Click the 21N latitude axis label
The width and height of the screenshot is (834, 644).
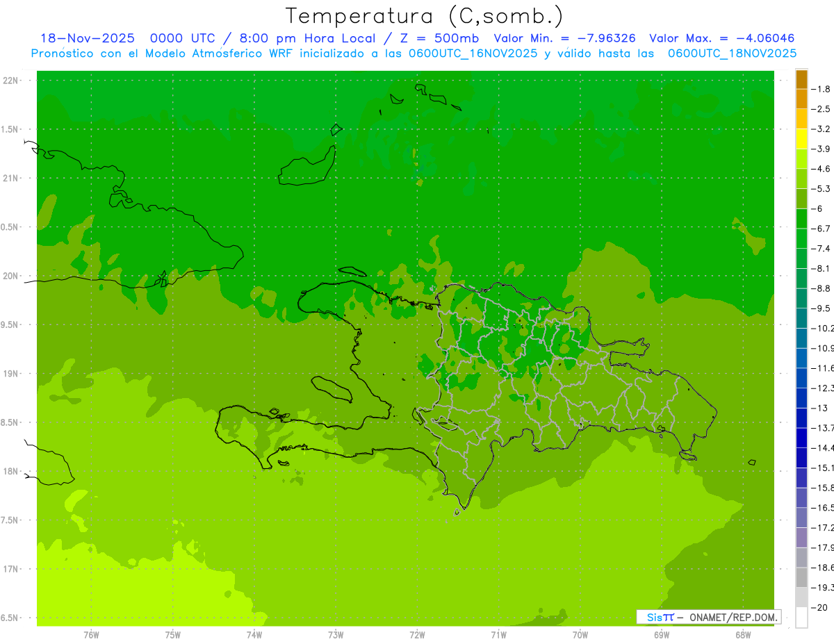(x=10, y=178)
